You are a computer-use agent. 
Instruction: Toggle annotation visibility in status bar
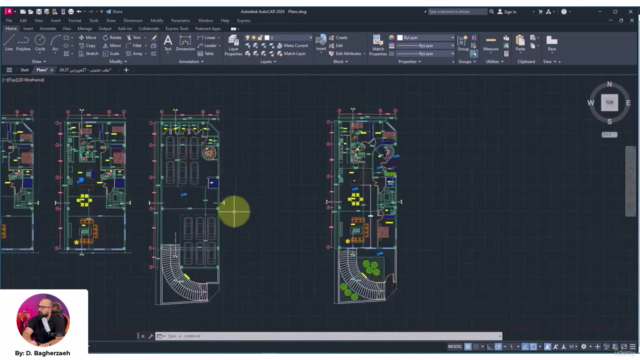click(x=548, y=347)
